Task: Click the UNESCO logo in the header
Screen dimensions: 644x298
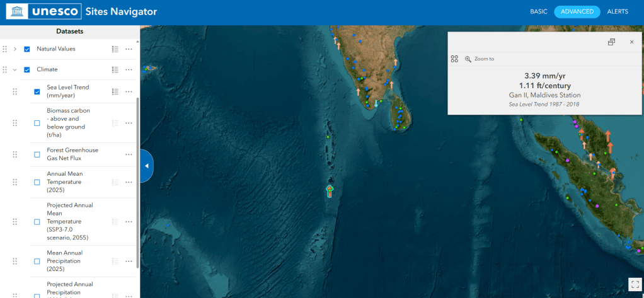Action: pyautogui.click(x=43, y=11)
